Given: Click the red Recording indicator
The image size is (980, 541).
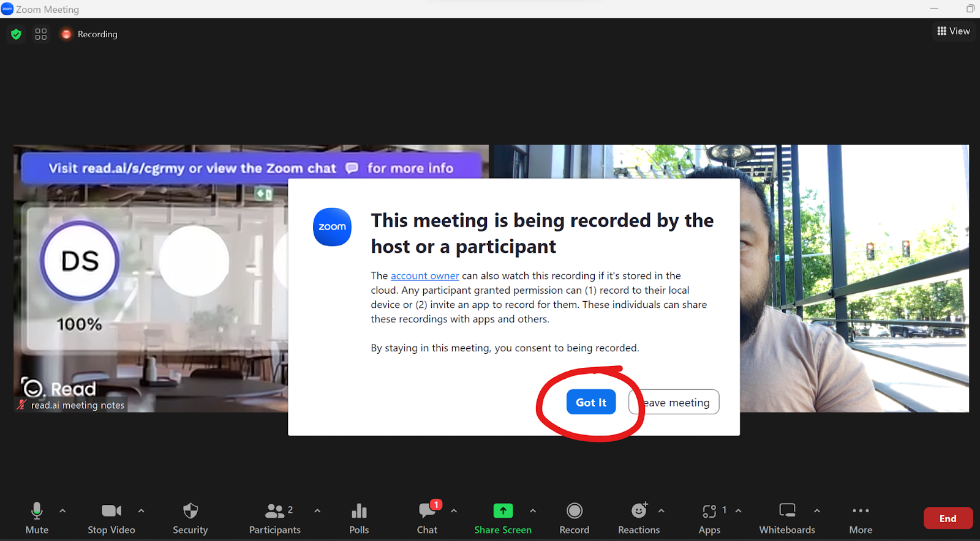Looking at the screenshot, I should [x=89, y=34].
